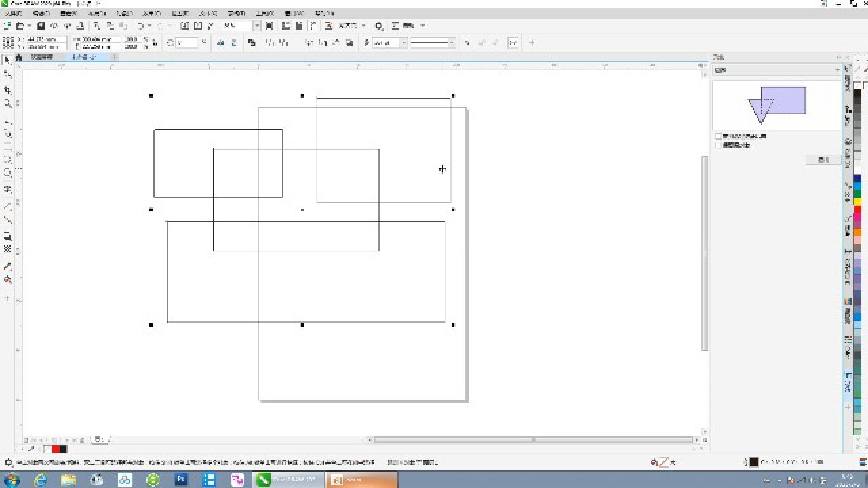Click the Save floppy disk icon

pyautogui.click(x=41, y=26)
